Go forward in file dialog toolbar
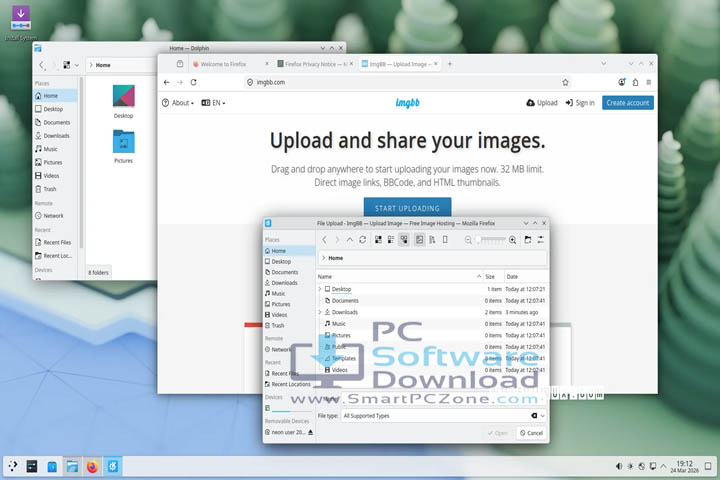 click(337, 240)
